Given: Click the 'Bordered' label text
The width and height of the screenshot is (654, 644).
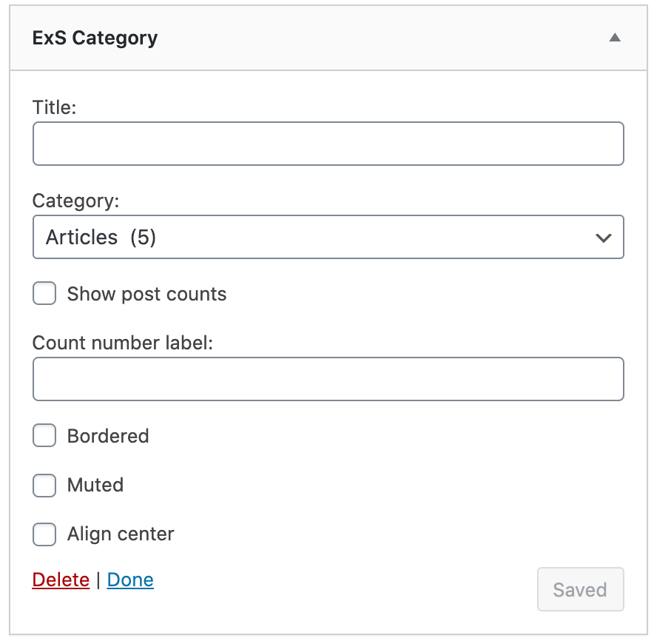Looking at the screenshot, I should click(x=108, y=436).
